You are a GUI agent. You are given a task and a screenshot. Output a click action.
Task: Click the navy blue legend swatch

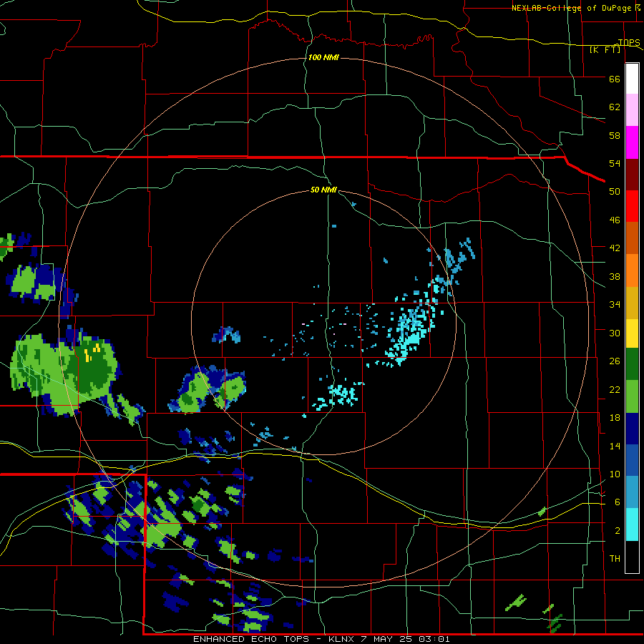pos(632,429)
